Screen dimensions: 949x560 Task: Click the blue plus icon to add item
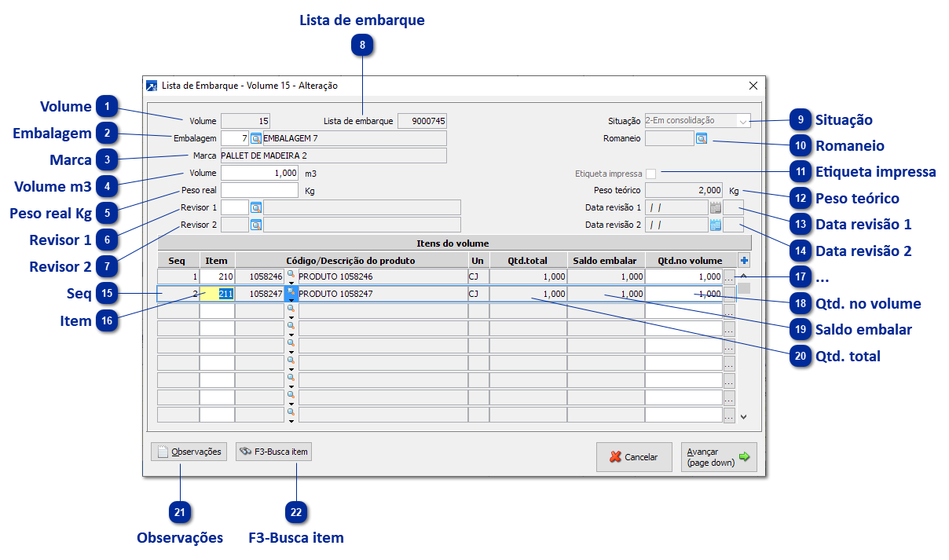click(x=745, y=260)
